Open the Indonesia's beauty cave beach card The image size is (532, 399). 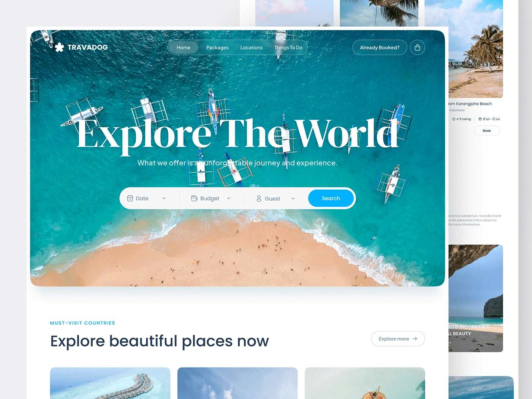476,298
